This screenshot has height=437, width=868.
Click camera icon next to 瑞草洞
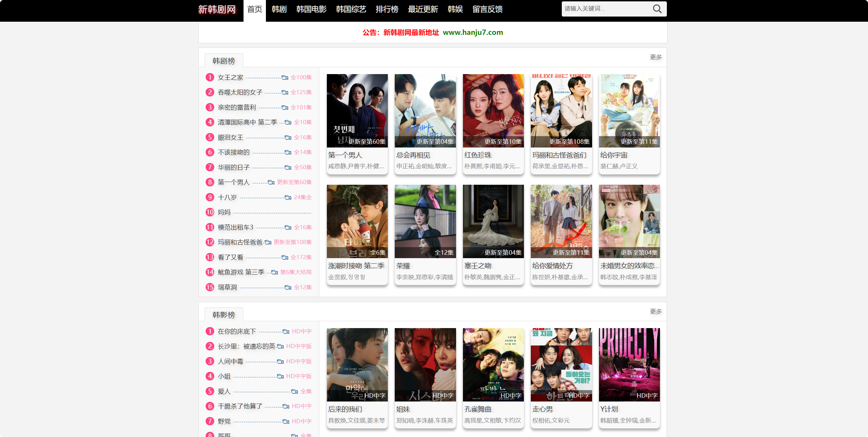click(288, 287)
